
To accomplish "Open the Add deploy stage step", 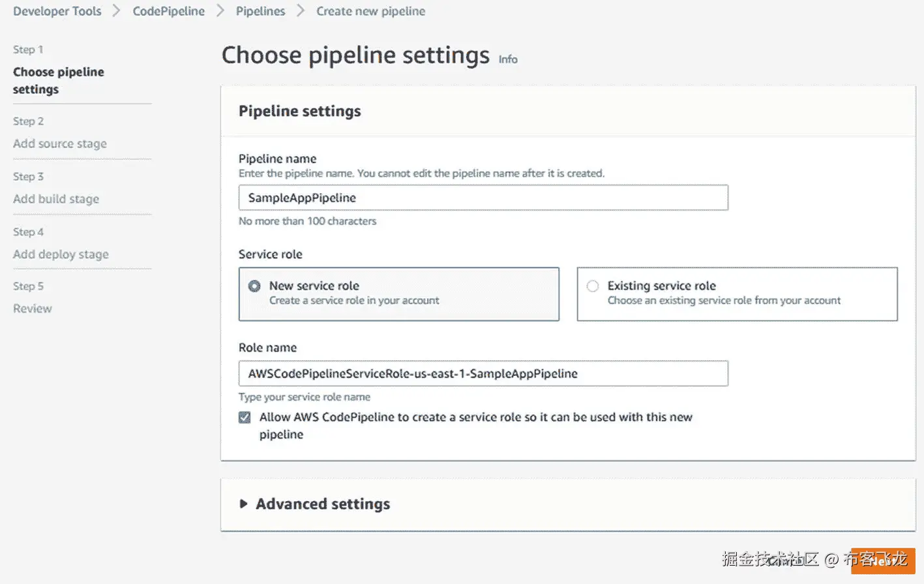I will point(61,254).
